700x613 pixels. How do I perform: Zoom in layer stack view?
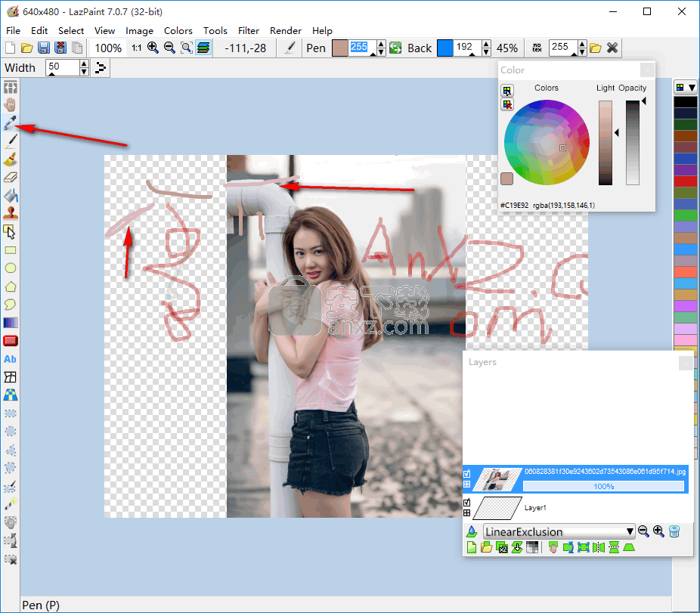[x=658, y=531]
